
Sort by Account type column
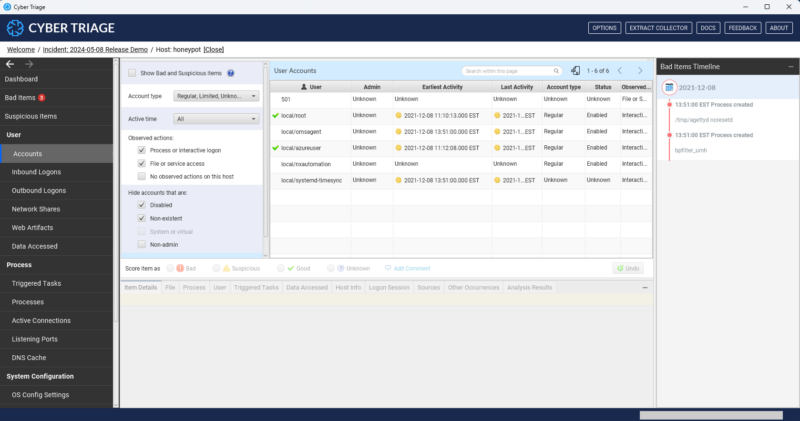point(563,87)
